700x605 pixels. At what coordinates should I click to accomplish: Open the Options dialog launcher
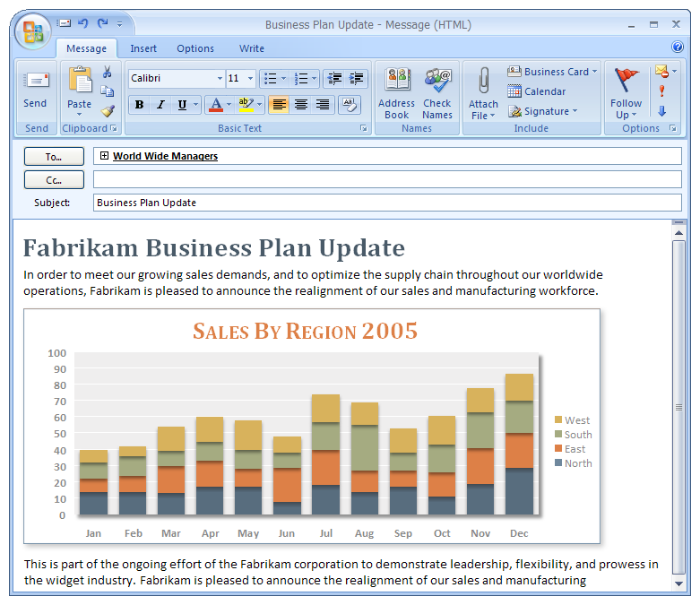[x=673, y=128]
